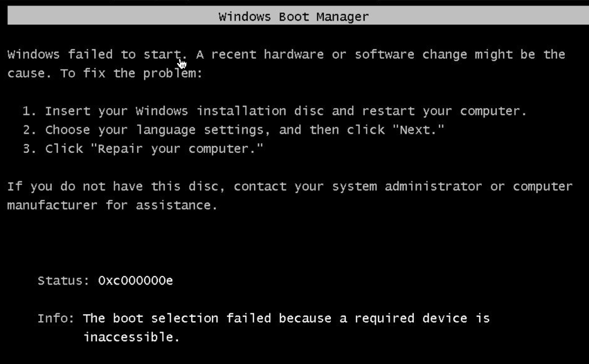The height and width of the screenshot is (364, 589).
Task: Click the quoted word "Next."
Action: coord(418,129)
